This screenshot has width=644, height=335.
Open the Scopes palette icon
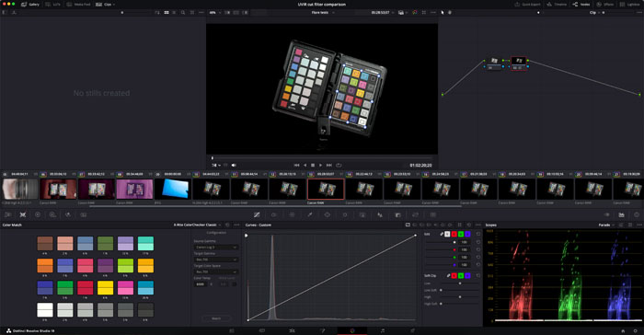[x=621, y=214]
